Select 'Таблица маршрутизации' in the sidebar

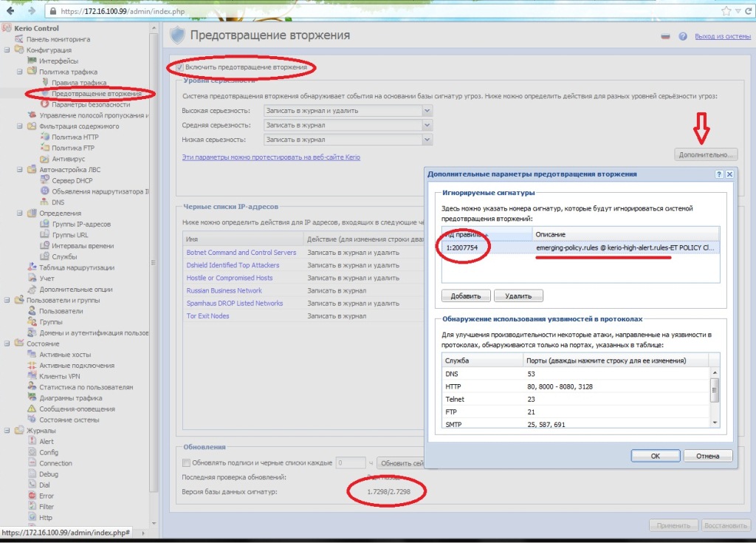pos(76,267)
